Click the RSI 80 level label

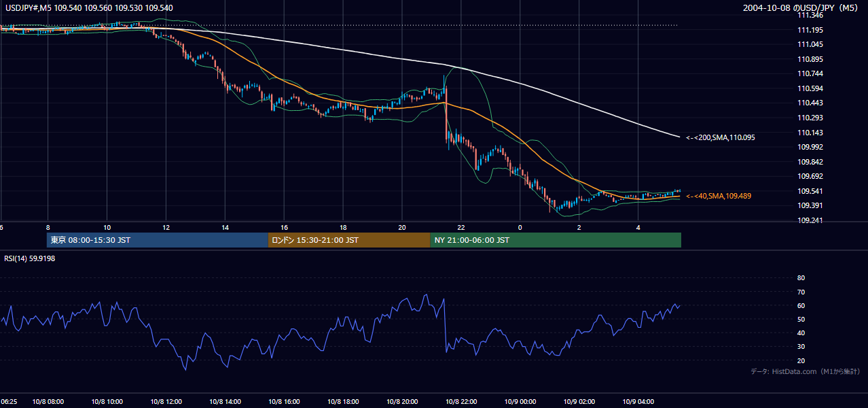point(801,278)
